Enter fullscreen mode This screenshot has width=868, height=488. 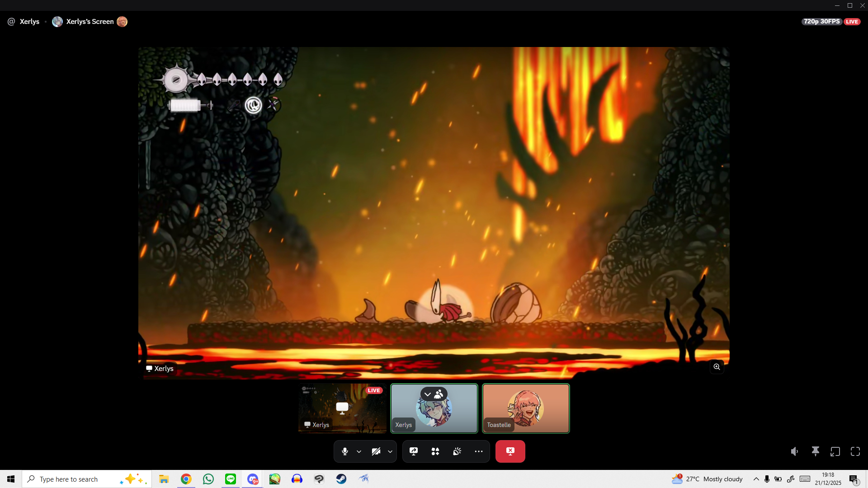click(855, 451)
